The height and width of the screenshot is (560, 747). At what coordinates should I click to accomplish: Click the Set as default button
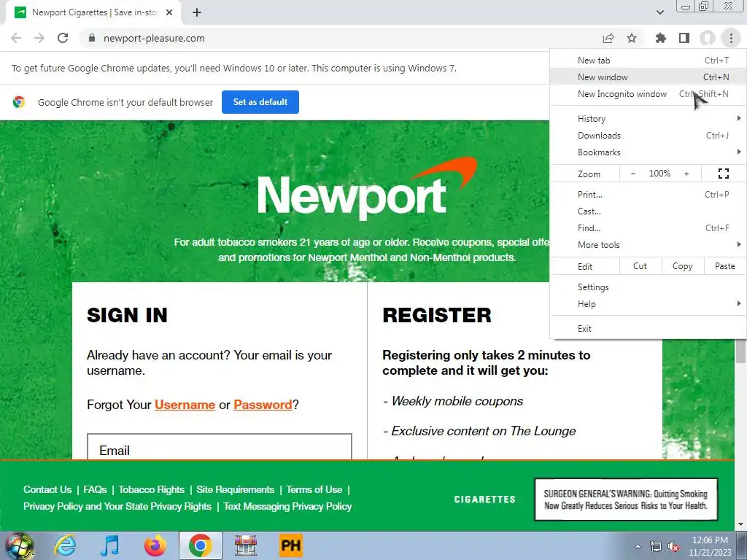point(260,102)
